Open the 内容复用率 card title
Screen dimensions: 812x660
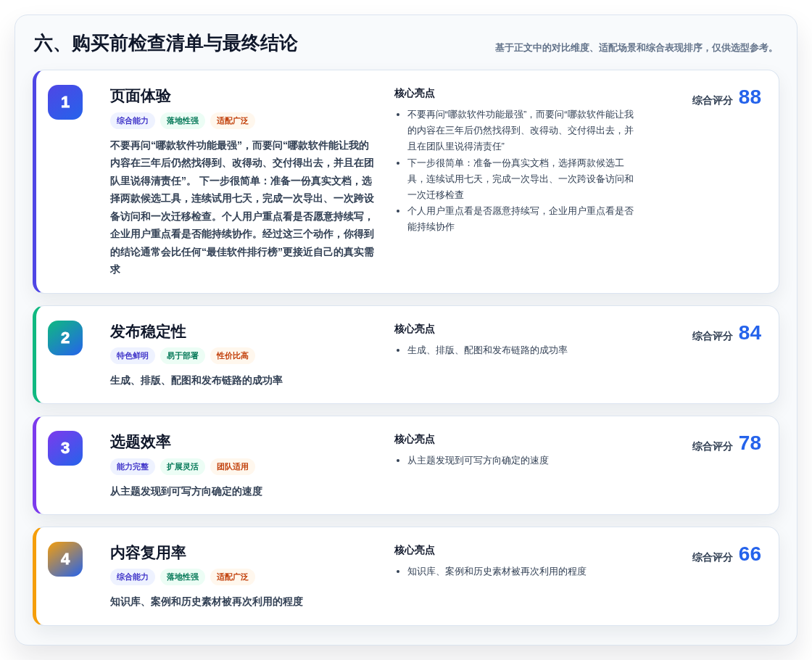[x=148, y=553]
